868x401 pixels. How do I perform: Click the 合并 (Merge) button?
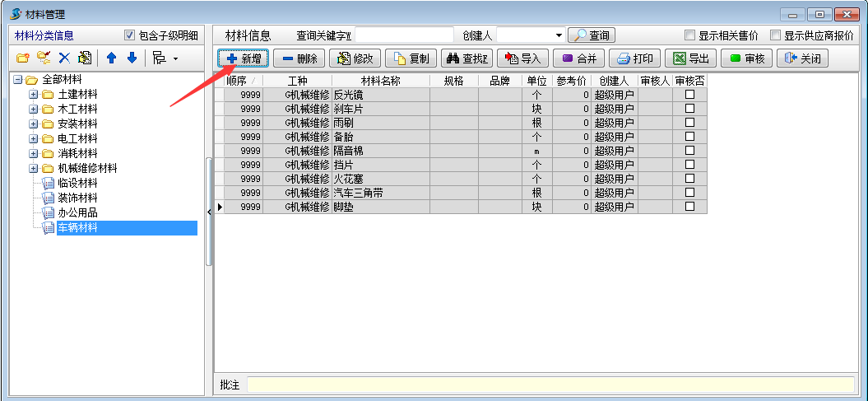[578, 58]
